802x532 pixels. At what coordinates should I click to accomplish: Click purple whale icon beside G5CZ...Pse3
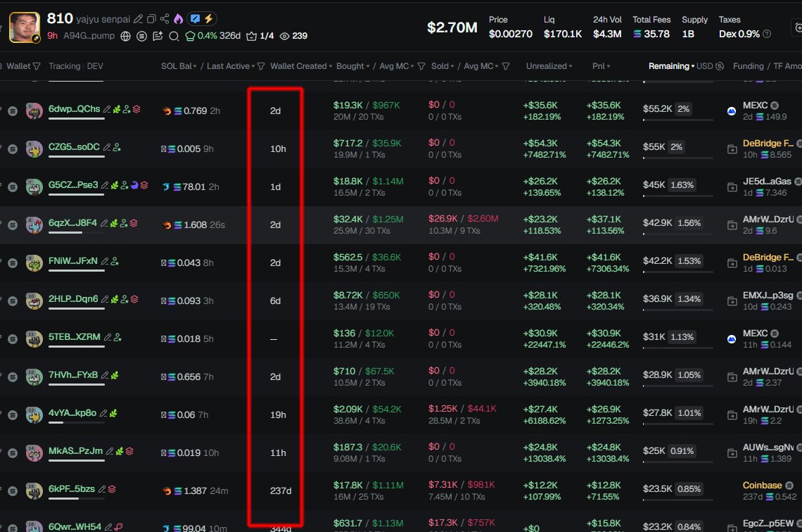click(x=134, y=185)
